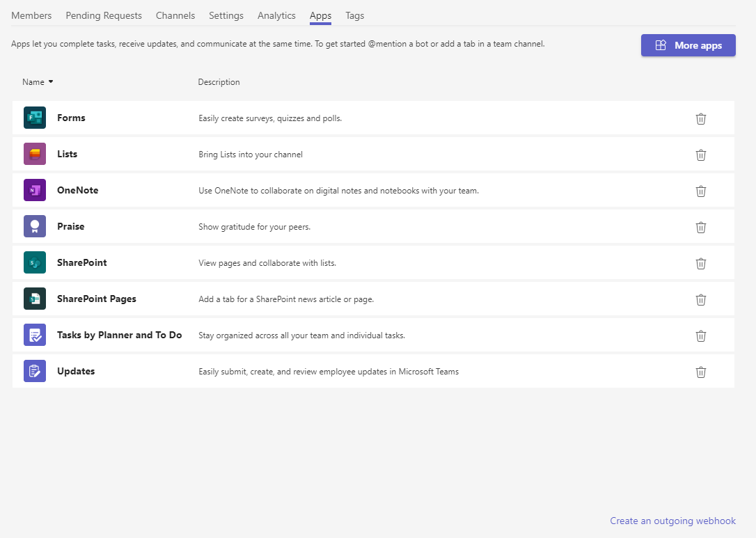Click 'Show gratitude for your peers.' description
This screenshot has width=756, height=538.
255,227
